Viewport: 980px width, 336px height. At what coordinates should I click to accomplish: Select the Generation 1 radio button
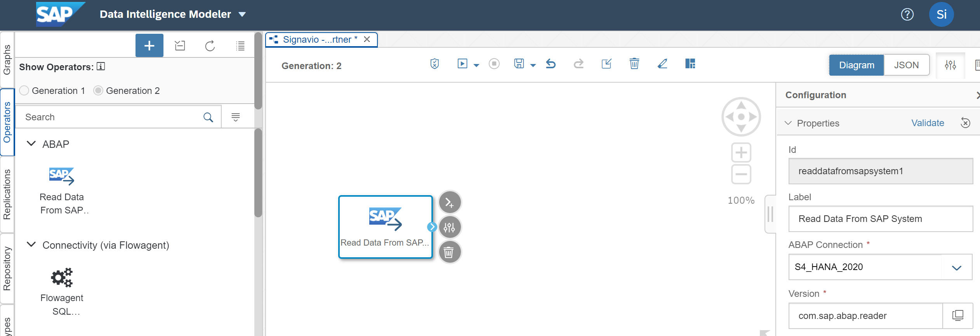pyautogui.click(x=24, y=91)
